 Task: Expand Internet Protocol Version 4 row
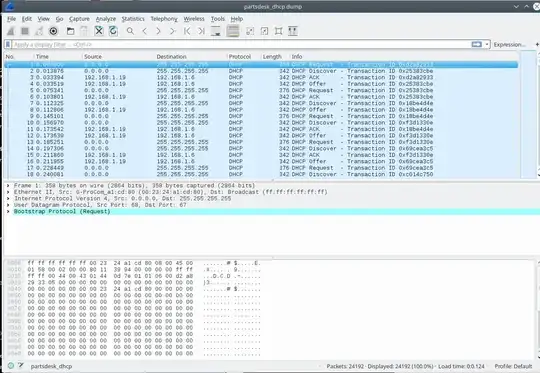pyautogui.click(x=8, y=198)
